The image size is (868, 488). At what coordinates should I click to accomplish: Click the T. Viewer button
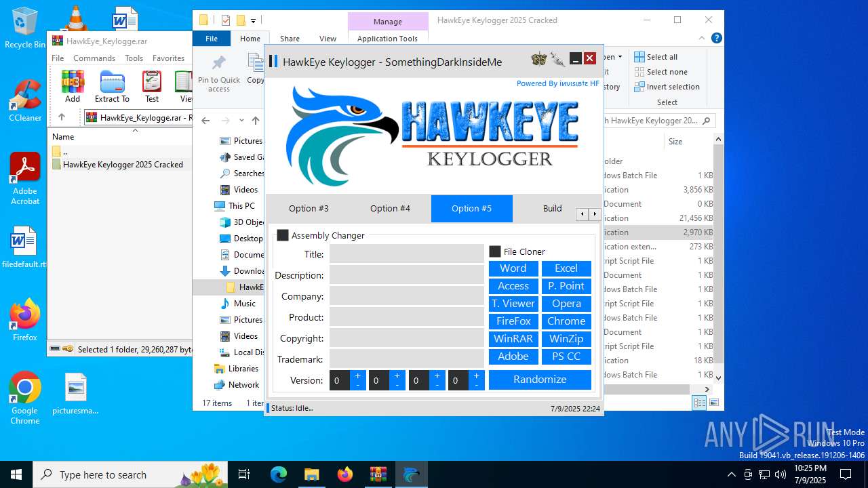(513, 304)
